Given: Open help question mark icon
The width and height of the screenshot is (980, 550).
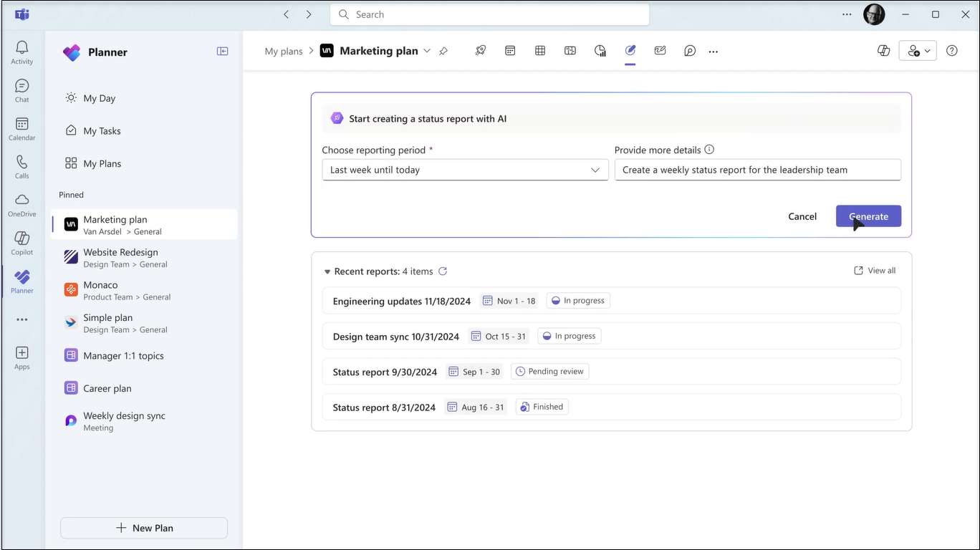Looking at the screenshot, I should click(952, 51).
